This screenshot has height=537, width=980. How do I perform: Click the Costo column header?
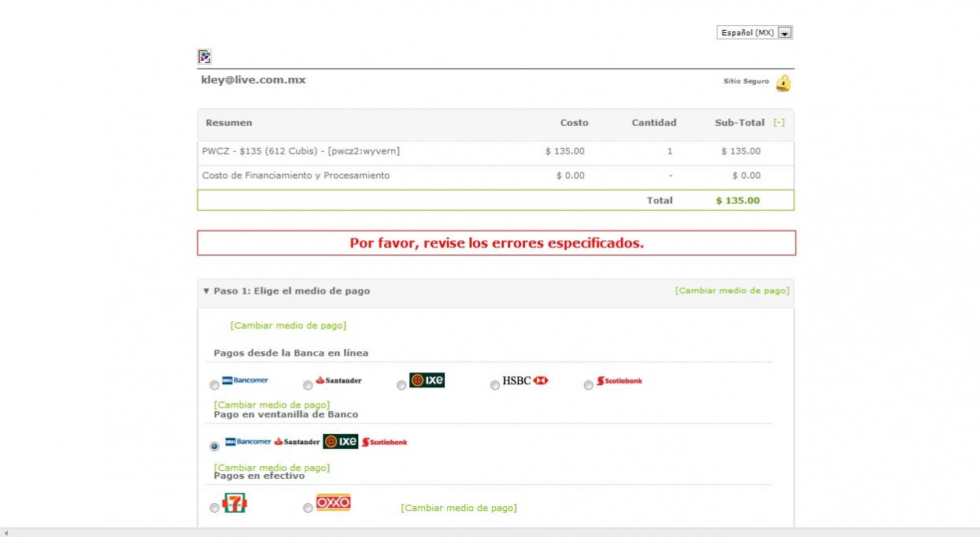tap(575, 123)
